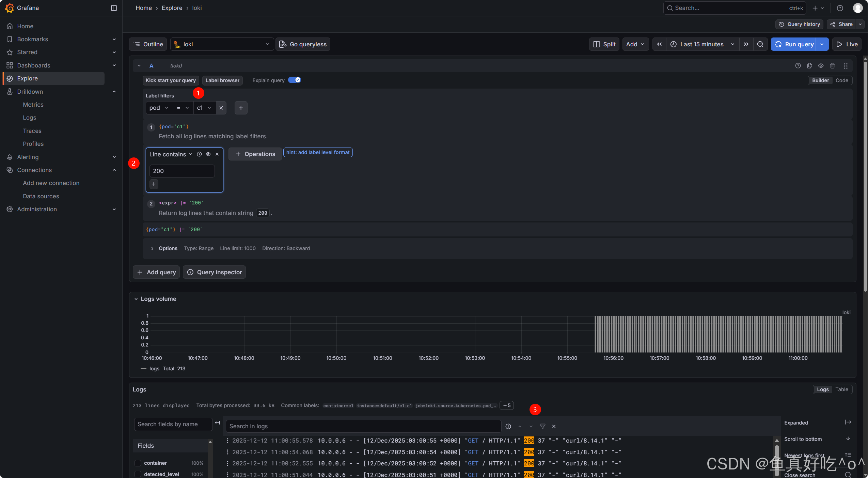
Task: Remove the pod label filter
Action: point(221,108)
